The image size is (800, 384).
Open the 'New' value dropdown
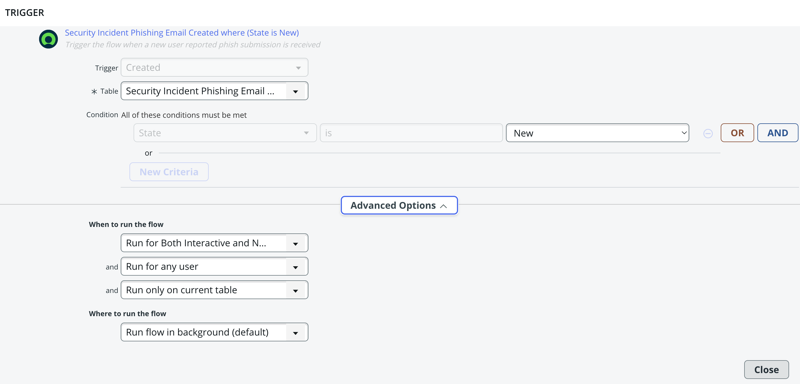(x=597, y=133)
